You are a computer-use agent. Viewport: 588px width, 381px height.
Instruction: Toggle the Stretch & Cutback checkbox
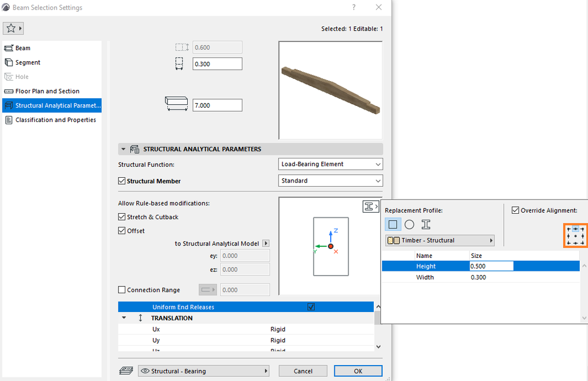(121, 217)
